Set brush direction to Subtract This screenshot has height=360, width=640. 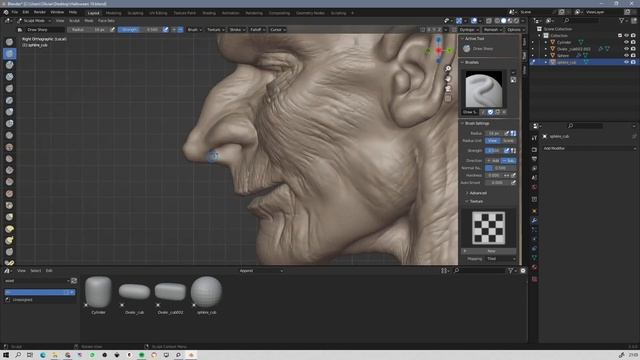click(x=509, y=160)
